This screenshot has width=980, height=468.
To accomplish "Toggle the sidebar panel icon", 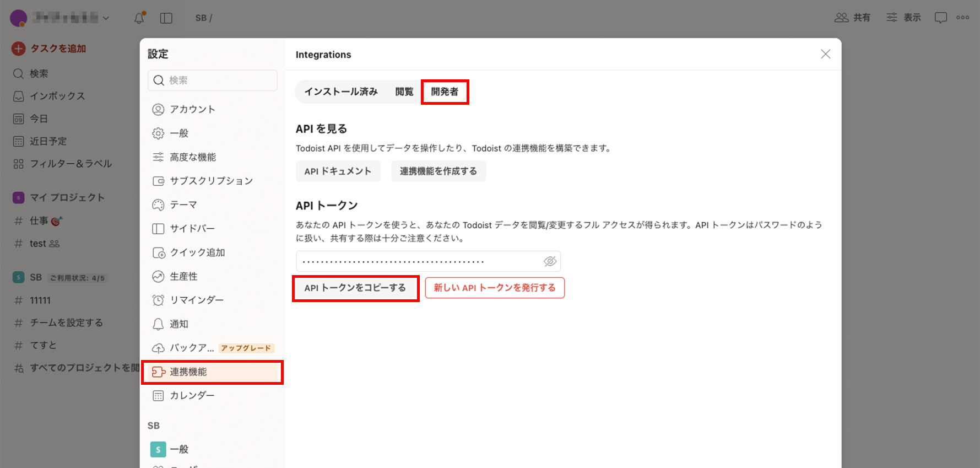I will point(166,18).
